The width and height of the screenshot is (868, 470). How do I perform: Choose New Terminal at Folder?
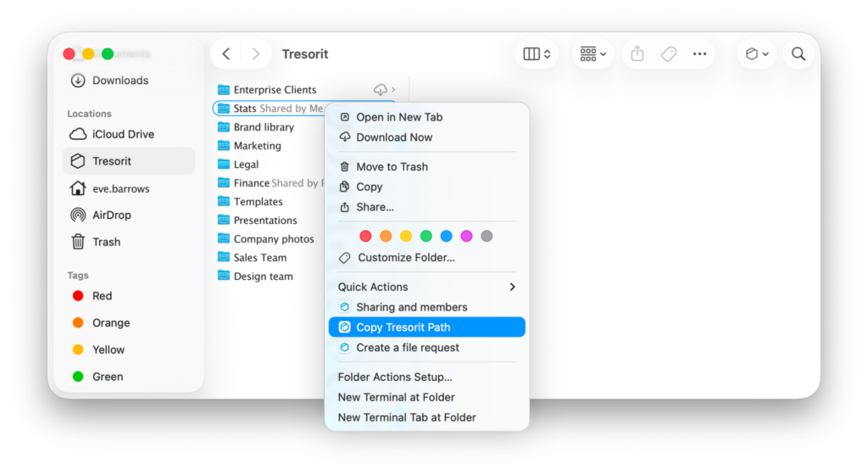(427, 397)
